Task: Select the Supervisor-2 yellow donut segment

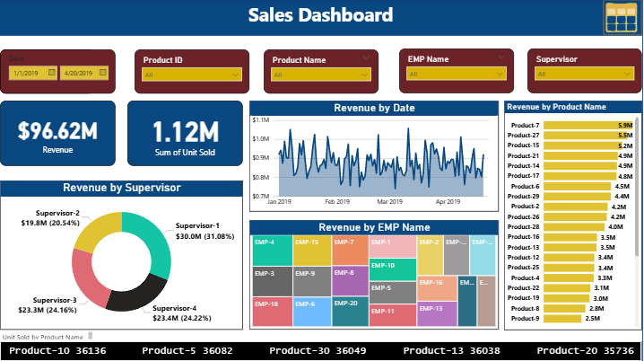Action: pos(94,230)
